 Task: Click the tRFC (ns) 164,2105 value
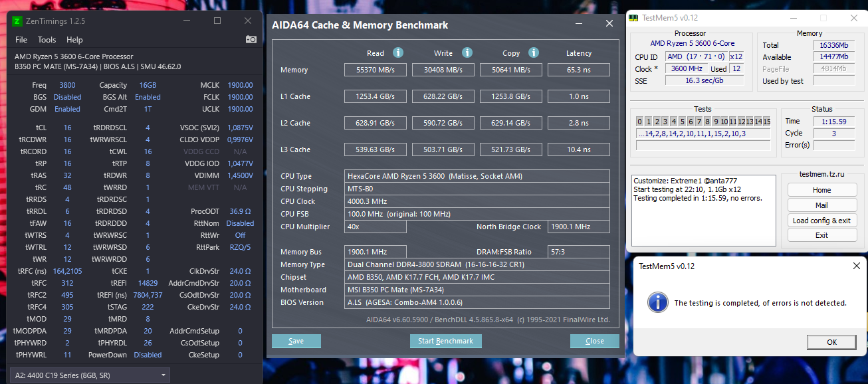(67, 271)
